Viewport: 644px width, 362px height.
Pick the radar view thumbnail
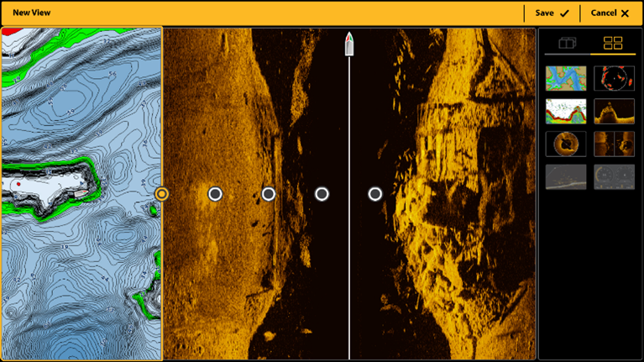(614, 78)
